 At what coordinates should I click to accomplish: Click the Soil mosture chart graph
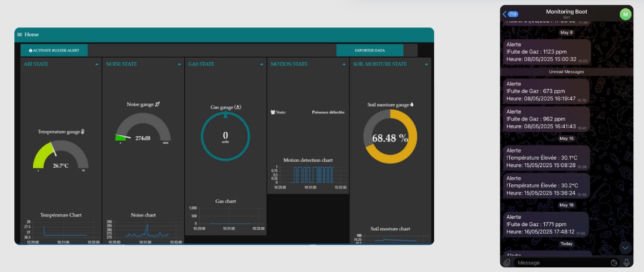(x=390, y=239)
